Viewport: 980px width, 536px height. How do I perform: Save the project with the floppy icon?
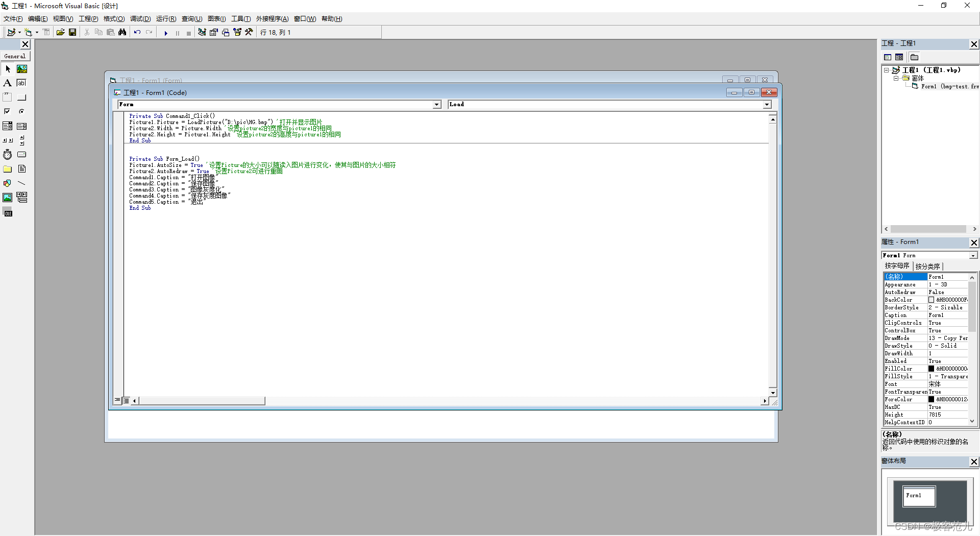[72, 32]
